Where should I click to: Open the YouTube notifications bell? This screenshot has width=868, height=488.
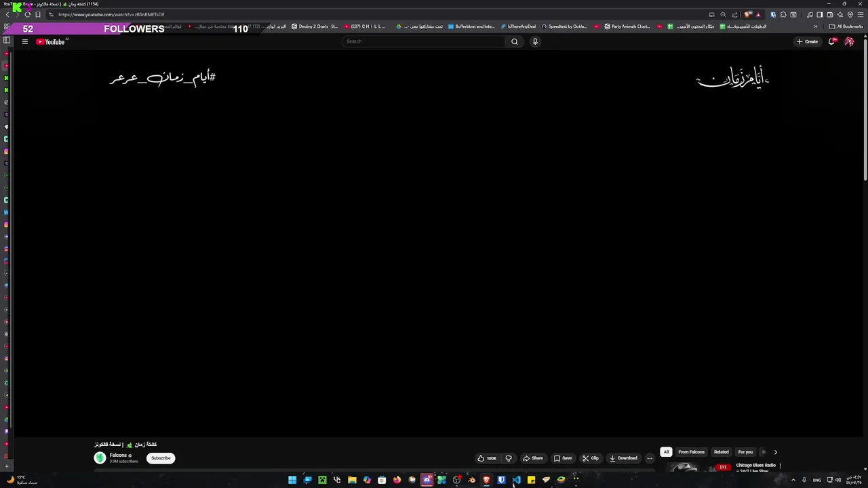point(832,41)
